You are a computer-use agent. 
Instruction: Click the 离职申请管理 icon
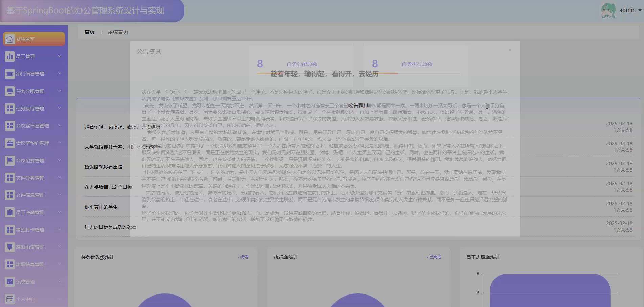9,247
